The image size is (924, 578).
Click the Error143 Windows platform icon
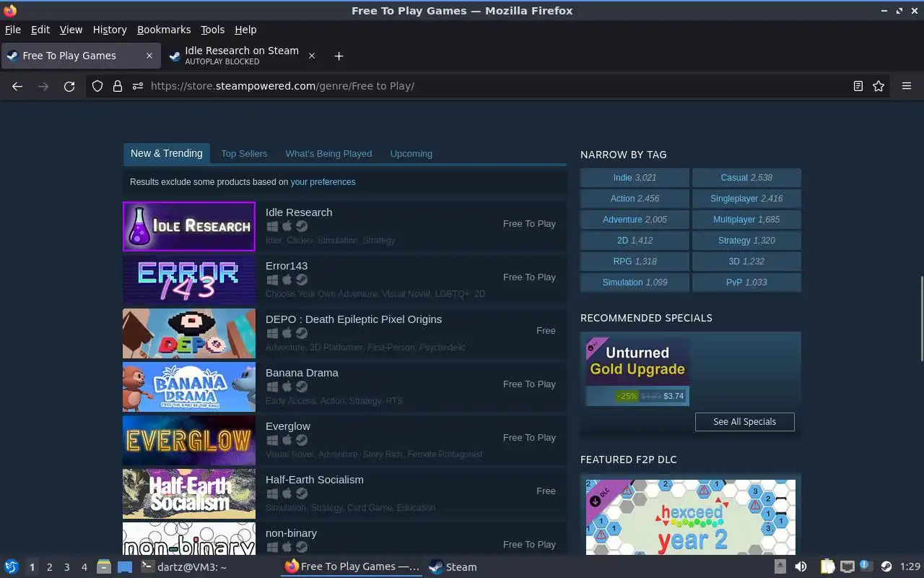[x=272, y=280]
